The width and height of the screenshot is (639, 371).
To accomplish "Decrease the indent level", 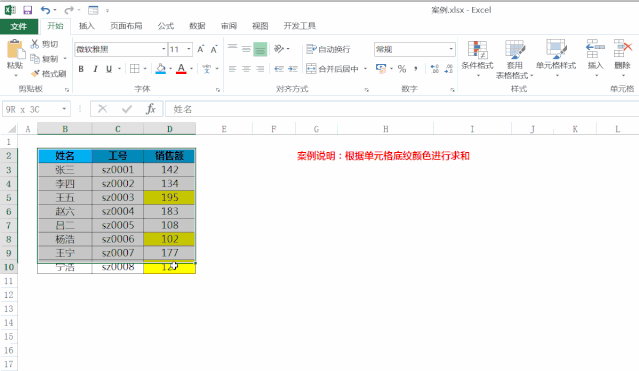I will pos(279,69).
